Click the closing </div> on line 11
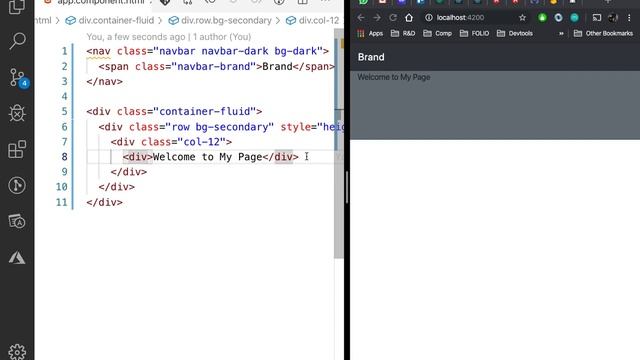This screenshot has height=360, width=640. 104,202
